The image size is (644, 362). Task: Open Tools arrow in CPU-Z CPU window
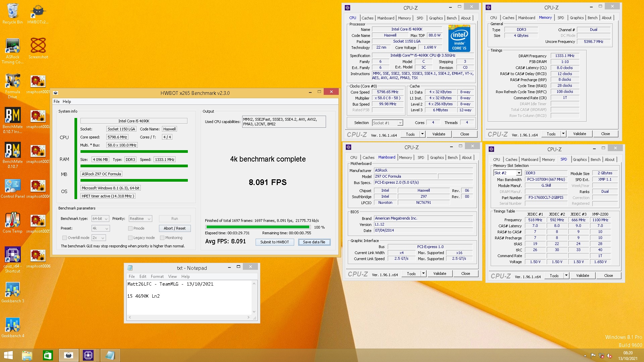[423, 134]
